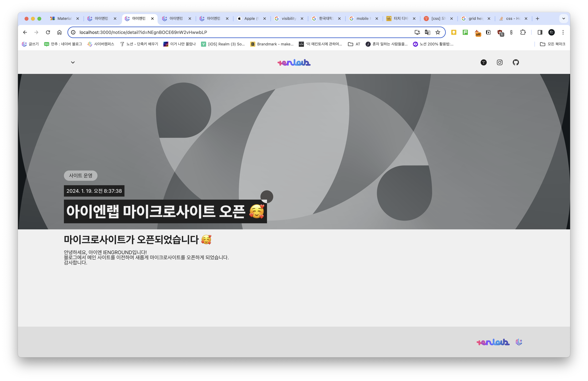Expand the site header chevron menu
Viewport: 588px width, 381px height.
[73, 62]
